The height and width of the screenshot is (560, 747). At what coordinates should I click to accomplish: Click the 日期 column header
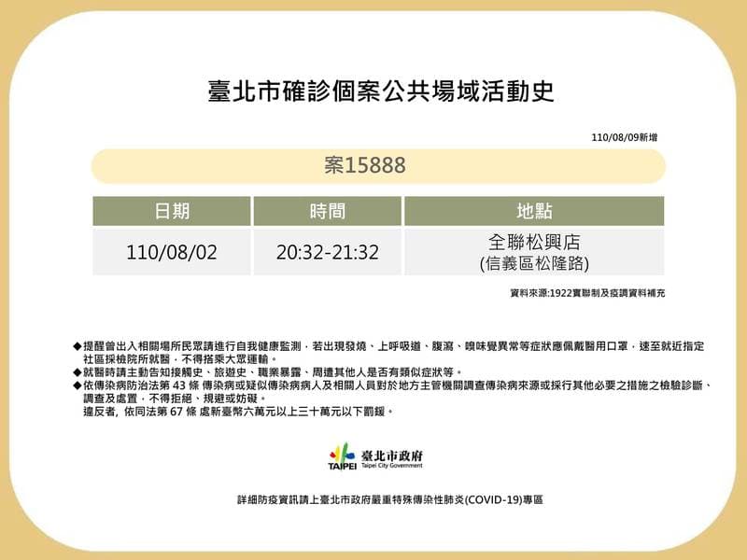172,211
